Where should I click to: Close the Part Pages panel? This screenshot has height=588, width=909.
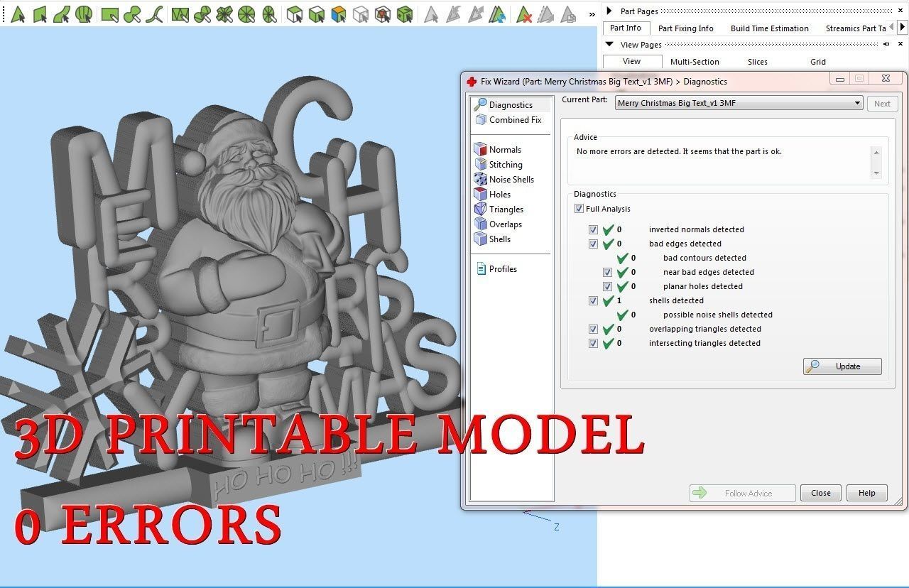tap(901, 11)
